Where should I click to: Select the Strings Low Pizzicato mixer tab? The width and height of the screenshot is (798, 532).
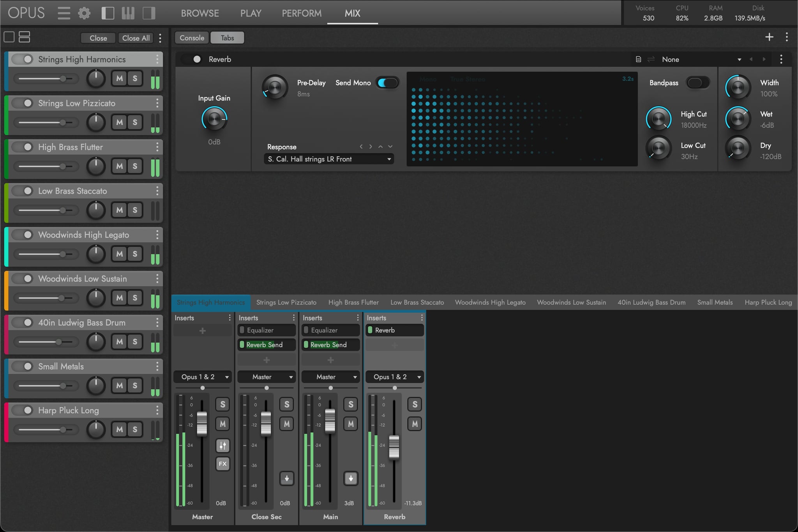click(286, 302)
